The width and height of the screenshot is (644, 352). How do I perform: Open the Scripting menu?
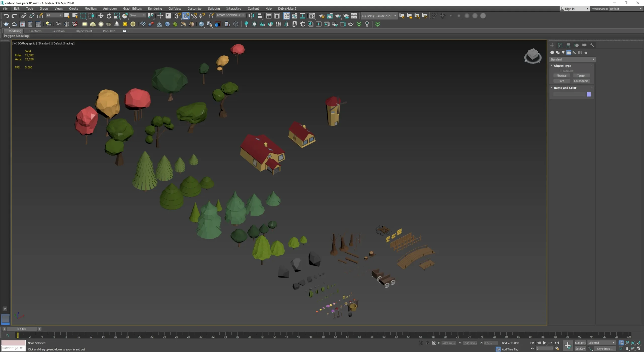pyautogui.click(x=214, y=9)
